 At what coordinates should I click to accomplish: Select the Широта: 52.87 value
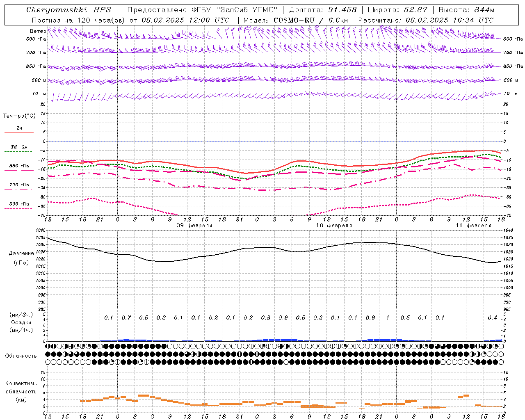[x=397, y=10]
